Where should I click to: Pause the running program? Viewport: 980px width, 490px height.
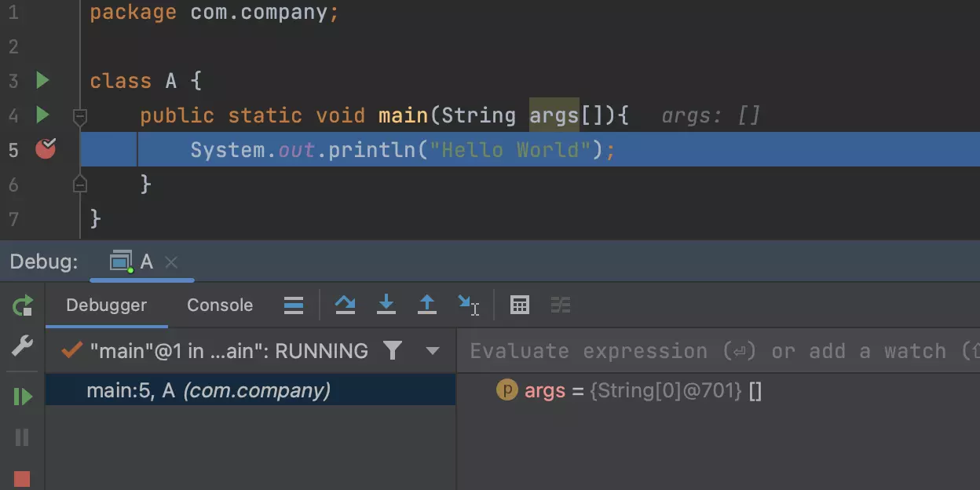[x=23, y=437]
